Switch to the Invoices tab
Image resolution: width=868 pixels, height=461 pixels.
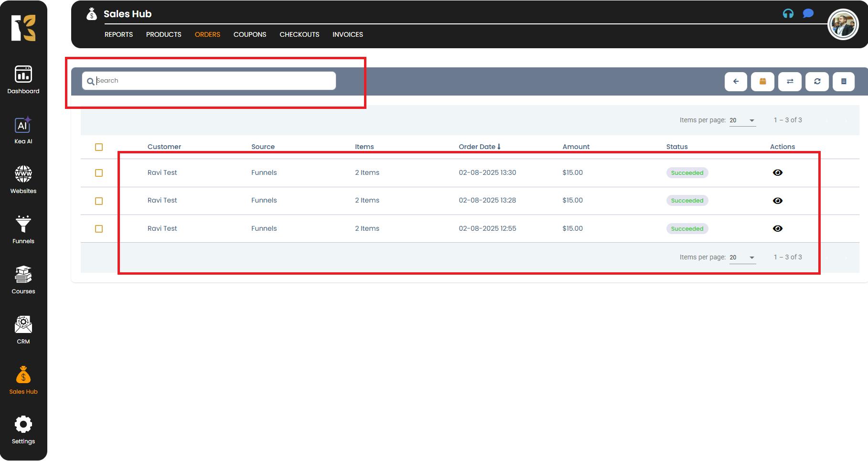click(x=347, y=34)
